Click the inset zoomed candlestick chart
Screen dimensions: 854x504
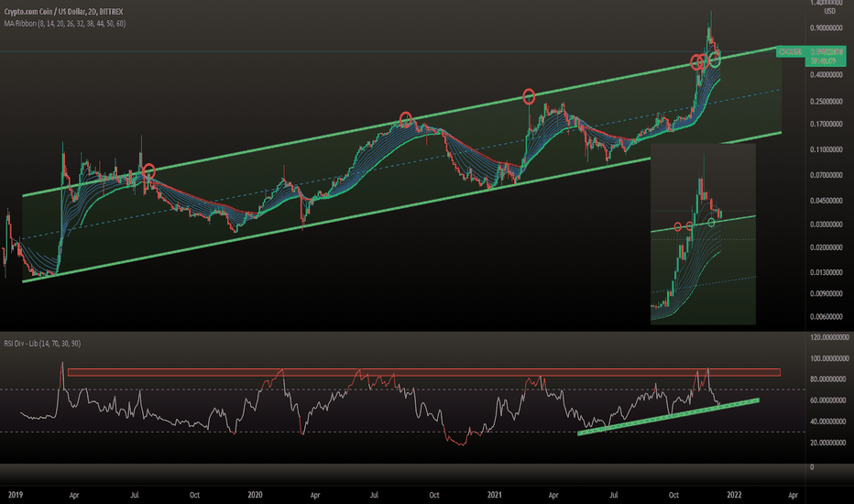pyautogui.click(x=703, y=235)
